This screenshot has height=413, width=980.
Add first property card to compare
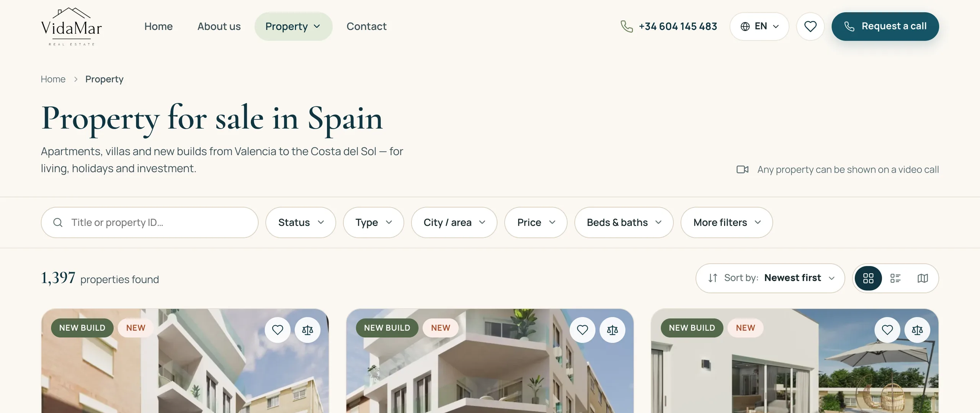[307, 330]
